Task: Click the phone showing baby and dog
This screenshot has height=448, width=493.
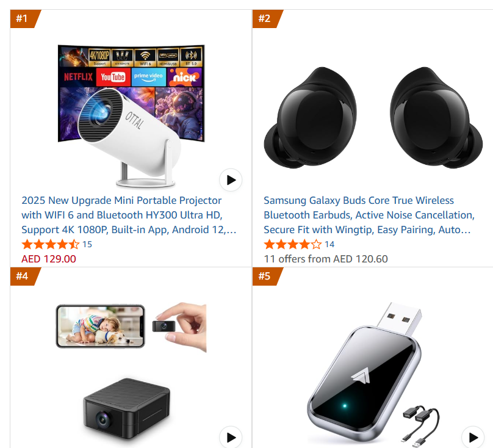Action: [100, 327]
